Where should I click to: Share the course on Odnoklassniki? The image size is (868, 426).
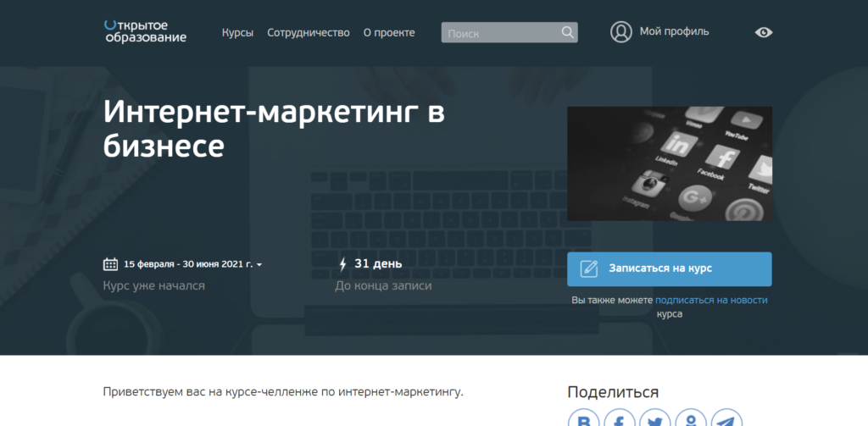coord(690,420)
